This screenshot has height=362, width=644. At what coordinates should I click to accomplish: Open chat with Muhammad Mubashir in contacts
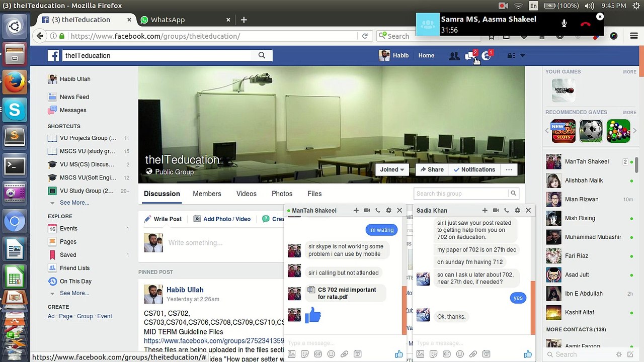pos(589,237)
